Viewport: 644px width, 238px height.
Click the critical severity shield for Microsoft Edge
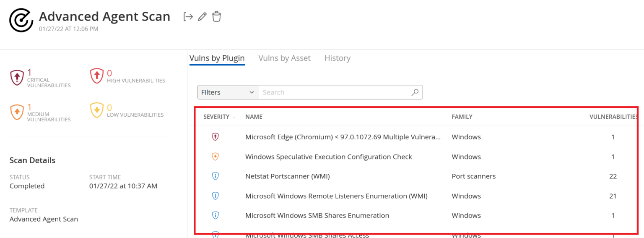[x=216, y=137]
